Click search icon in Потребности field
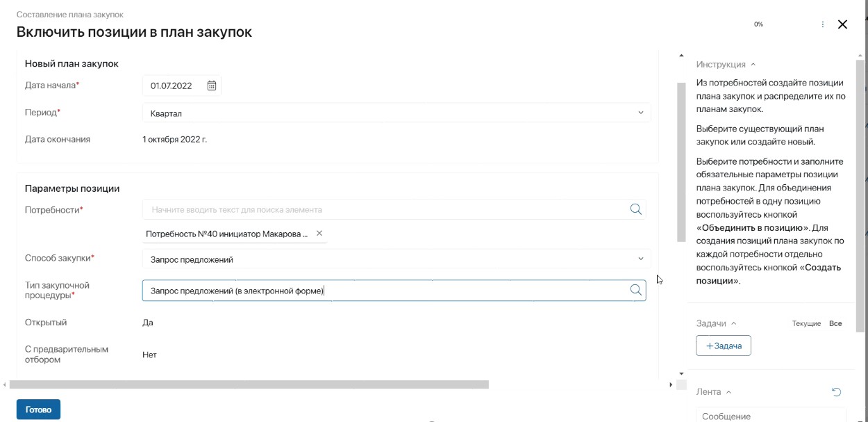Screen dimensions: 868x422 pos(635,209)
